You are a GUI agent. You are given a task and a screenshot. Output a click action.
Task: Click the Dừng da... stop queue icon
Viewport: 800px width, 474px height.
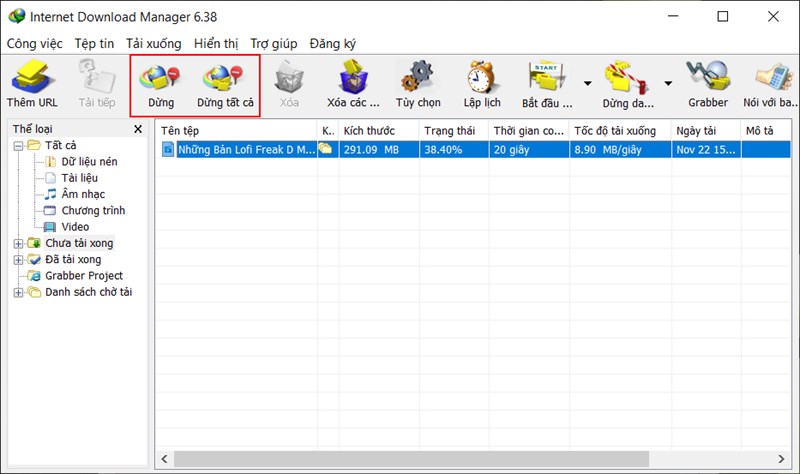point(627,78)
